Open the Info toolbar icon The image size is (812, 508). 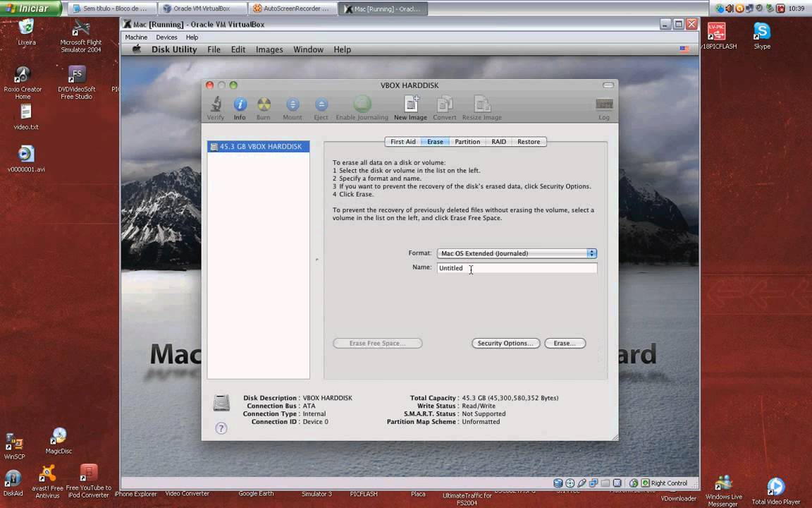240,104
